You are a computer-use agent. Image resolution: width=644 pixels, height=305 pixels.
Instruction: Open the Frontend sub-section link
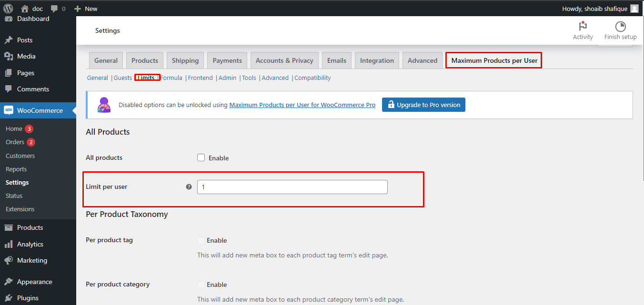201,78
